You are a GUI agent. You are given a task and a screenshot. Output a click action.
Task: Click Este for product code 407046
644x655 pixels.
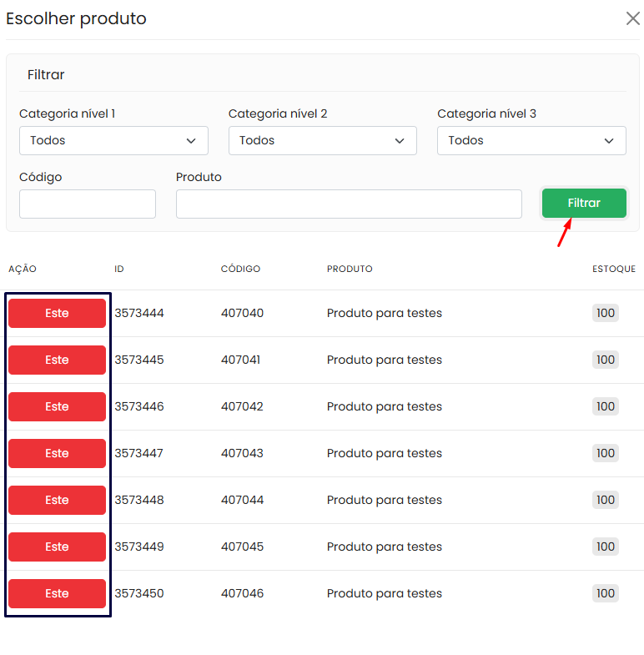(x=57, y=594)
